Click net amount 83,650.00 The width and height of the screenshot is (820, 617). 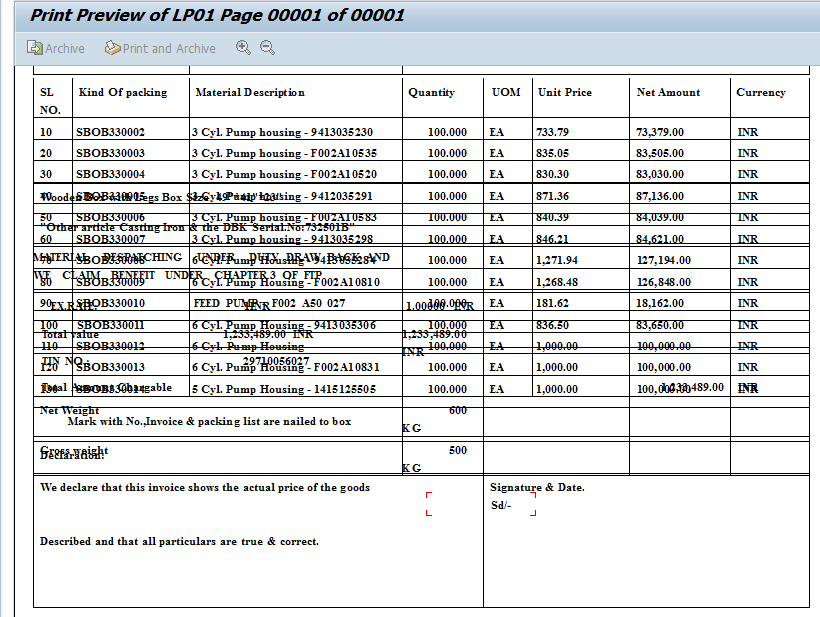pyautogui.click(x=660, y=325)
